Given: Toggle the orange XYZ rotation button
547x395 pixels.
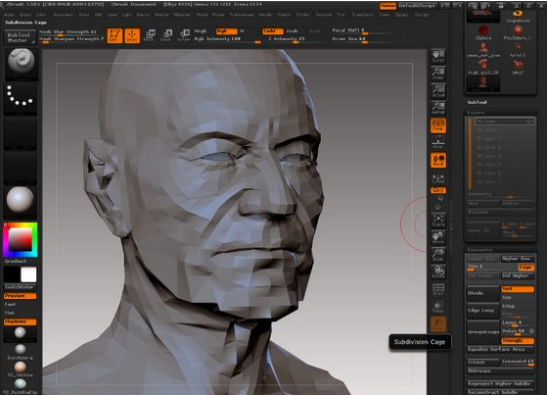Looking at the screenshot, I should point(438,191).
